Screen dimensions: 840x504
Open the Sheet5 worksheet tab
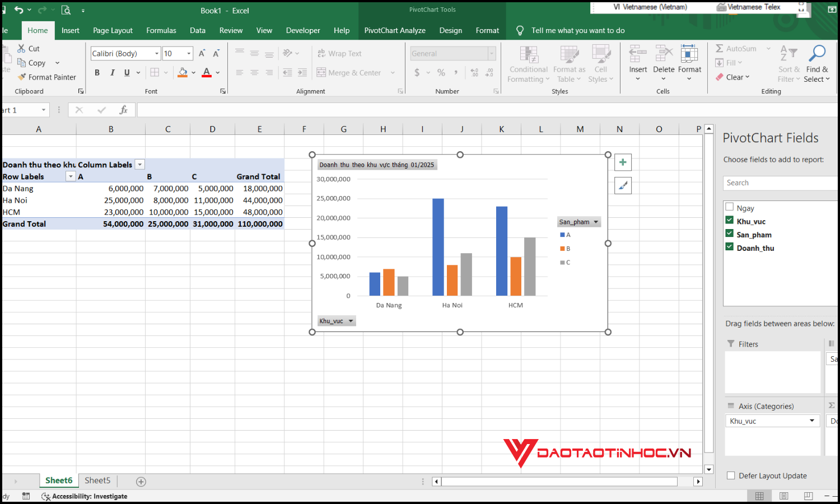(x=97, y=480)
